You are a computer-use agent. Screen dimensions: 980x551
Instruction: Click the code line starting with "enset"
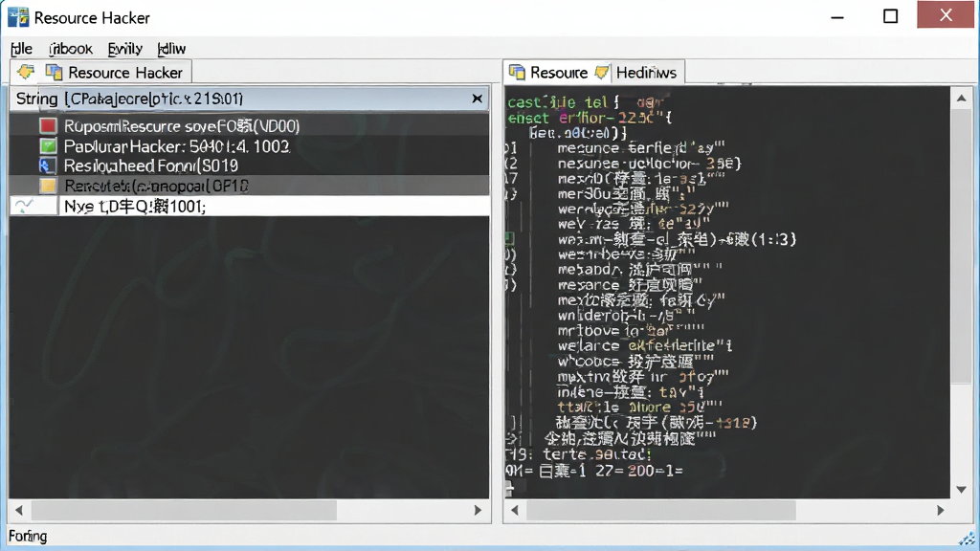tap(590, 118)
